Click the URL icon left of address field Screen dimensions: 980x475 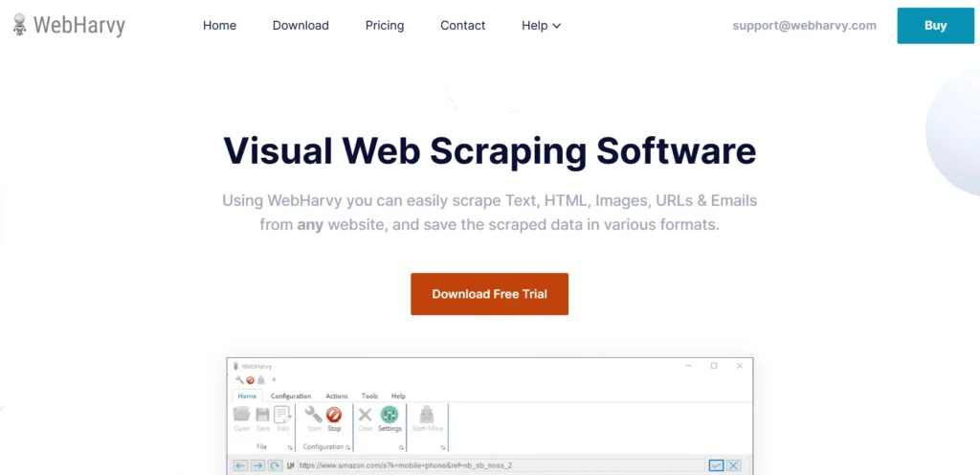291,465
